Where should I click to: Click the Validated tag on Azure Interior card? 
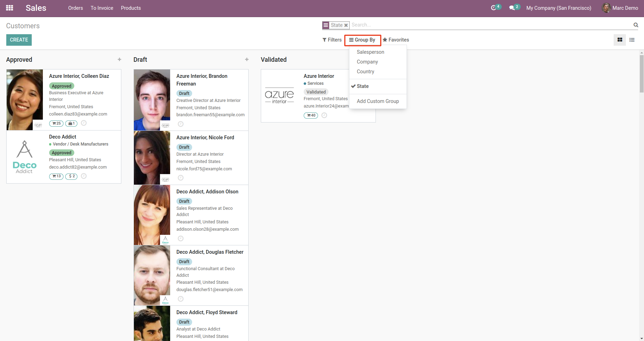[316, 92]
